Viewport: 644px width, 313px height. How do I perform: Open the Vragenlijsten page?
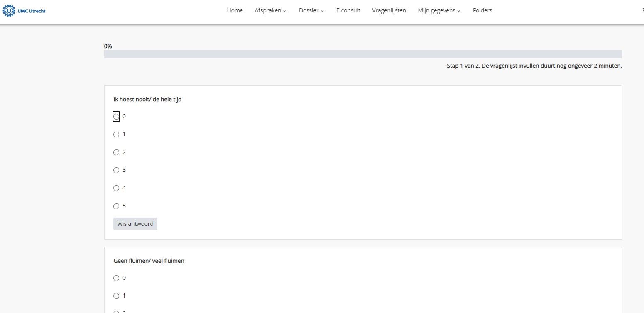[x=389, y=10]
